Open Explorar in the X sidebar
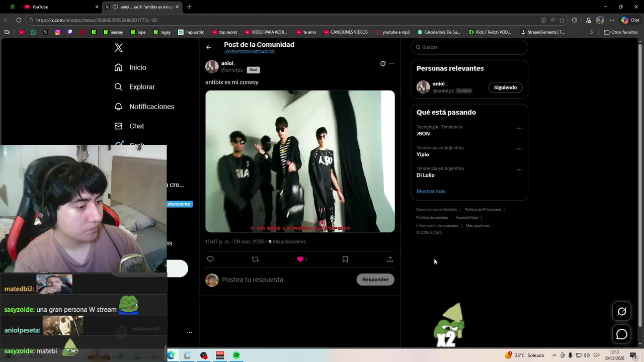Image resolution: width=644 pixels, height=362 pixels. 134,87
